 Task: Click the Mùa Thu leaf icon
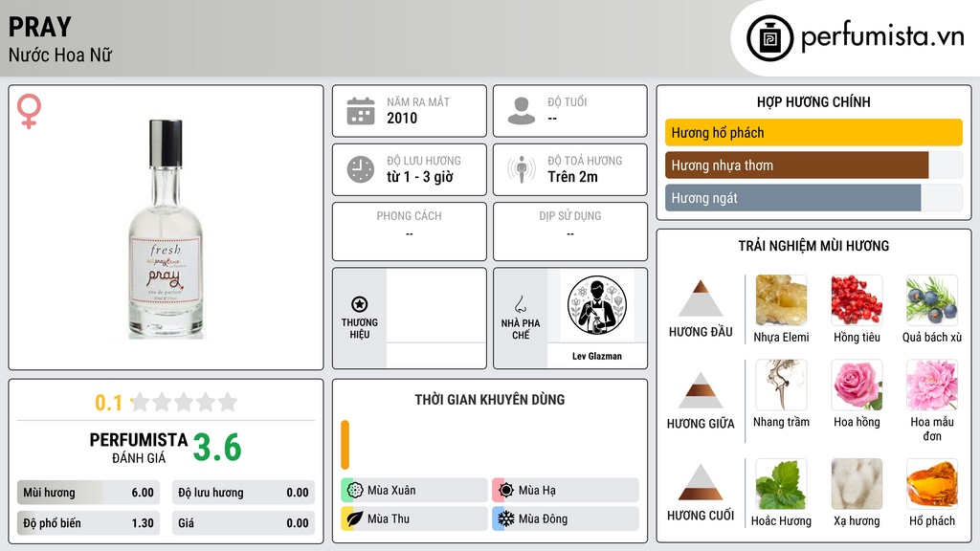[355, 518]
